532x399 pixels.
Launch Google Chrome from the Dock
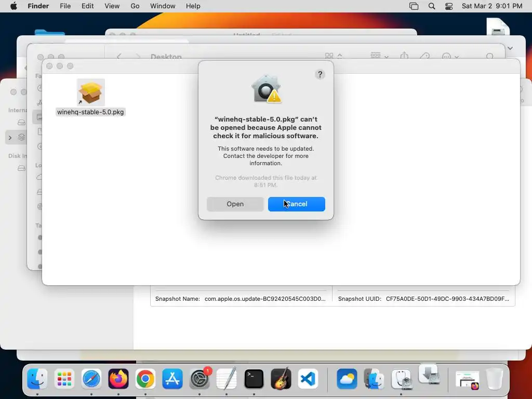pos(145,379)
